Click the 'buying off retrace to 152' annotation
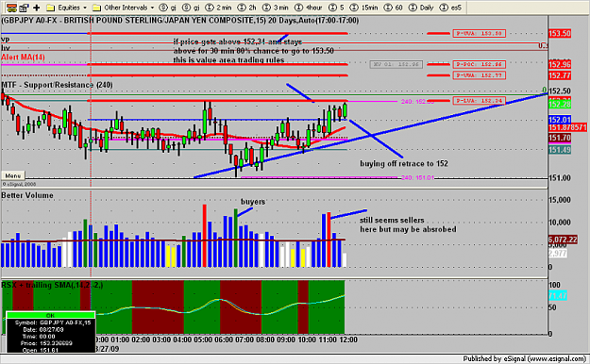This screenshot has height=364, width=590. tap(404, 163)
